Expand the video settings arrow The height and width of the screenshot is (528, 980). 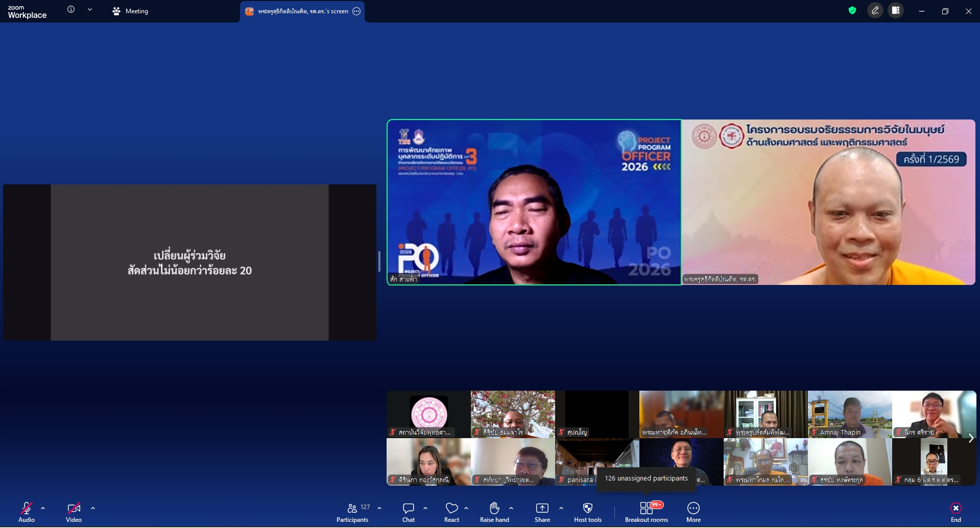(x=93, y=508)
